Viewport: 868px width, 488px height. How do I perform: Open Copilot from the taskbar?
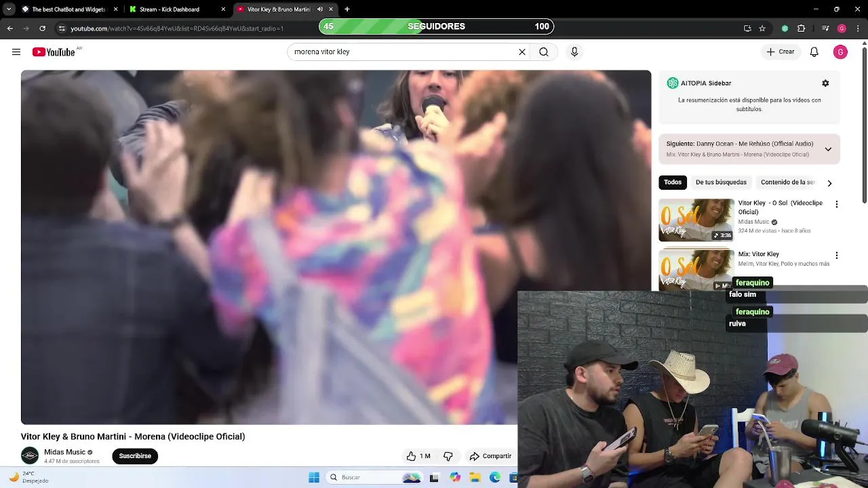pos(454,477)
